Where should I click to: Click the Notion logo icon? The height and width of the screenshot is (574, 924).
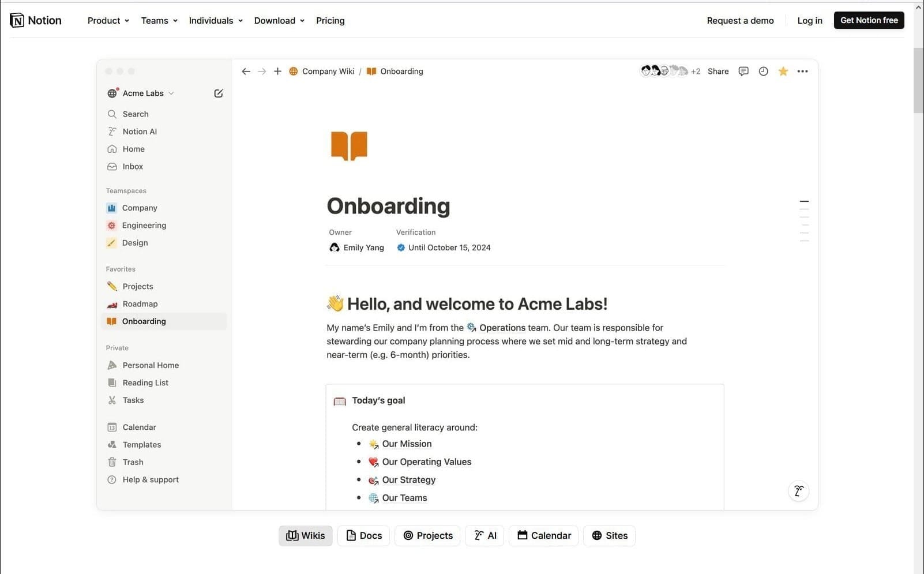pyautogui.click(x=17, y=20)
